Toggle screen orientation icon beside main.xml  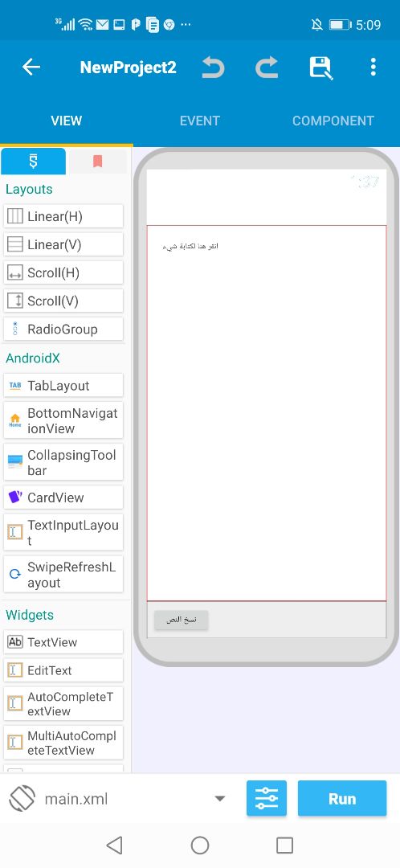22,799
